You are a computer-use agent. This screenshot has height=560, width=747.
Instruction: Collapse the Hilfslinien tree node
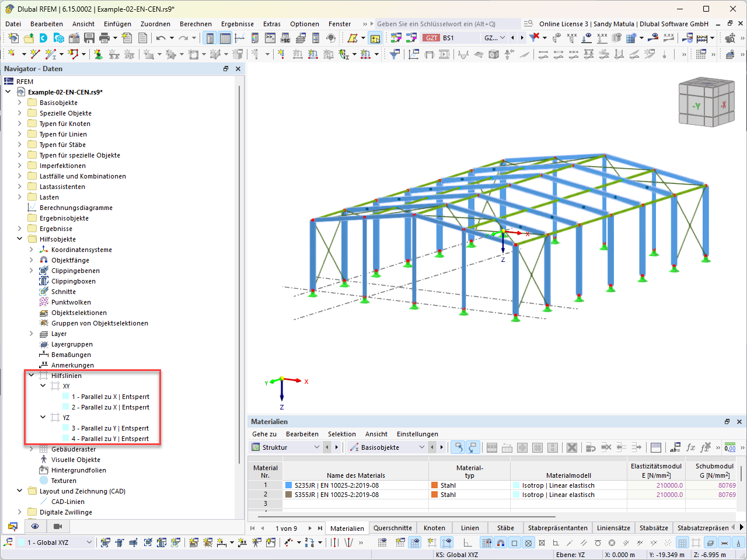pos(32,376)
